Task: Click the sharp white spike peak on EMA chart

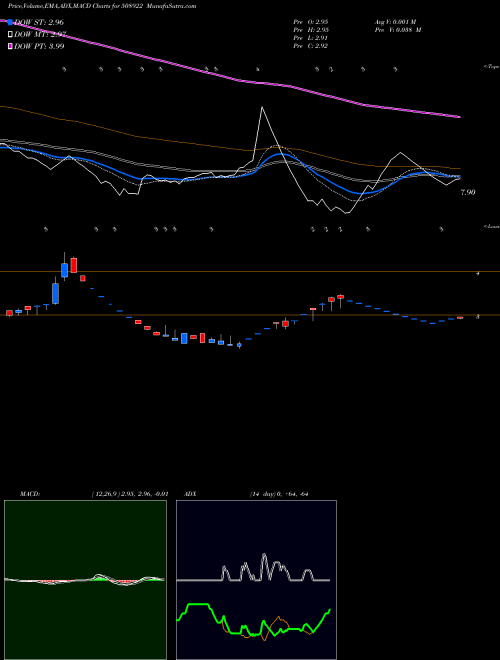Action: [x=262, y=108]
